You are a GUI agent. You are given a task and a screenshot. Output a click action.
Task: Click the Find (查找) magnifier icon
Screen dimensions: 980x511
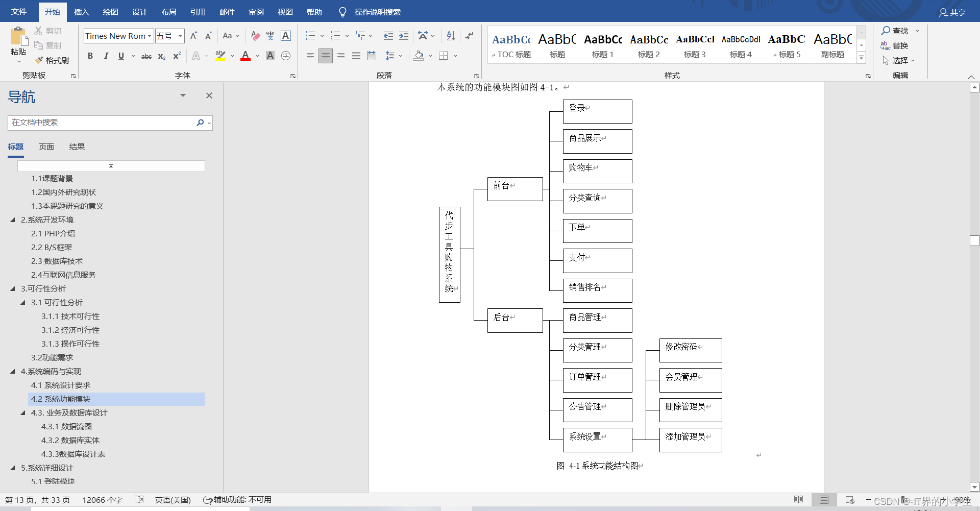886,31
